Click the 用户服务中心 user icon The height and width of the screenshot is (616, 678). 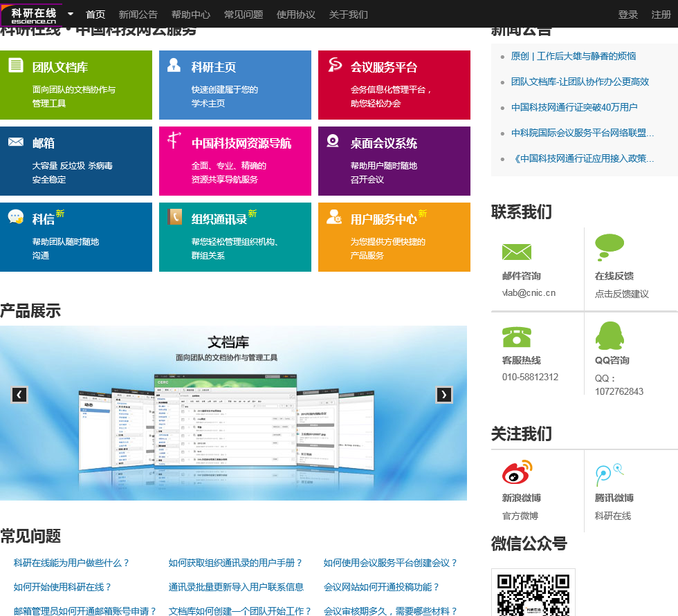tap(333, 216)
